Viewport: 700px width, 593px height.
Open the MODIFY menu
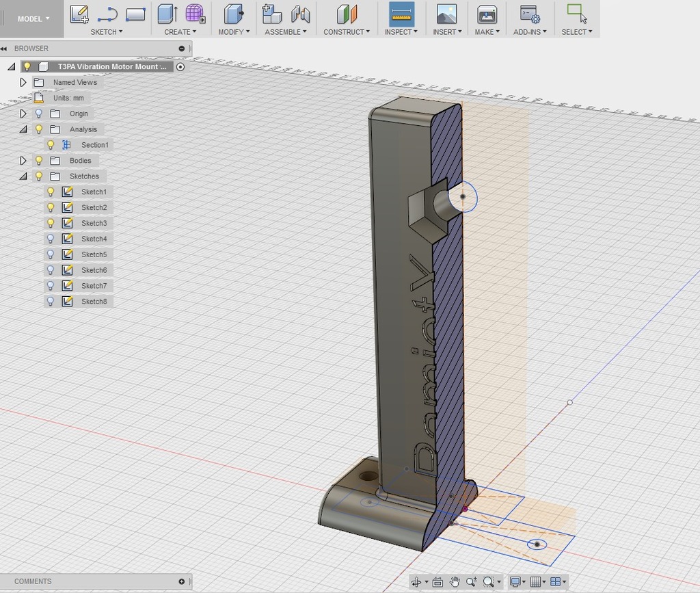[234, 32]
